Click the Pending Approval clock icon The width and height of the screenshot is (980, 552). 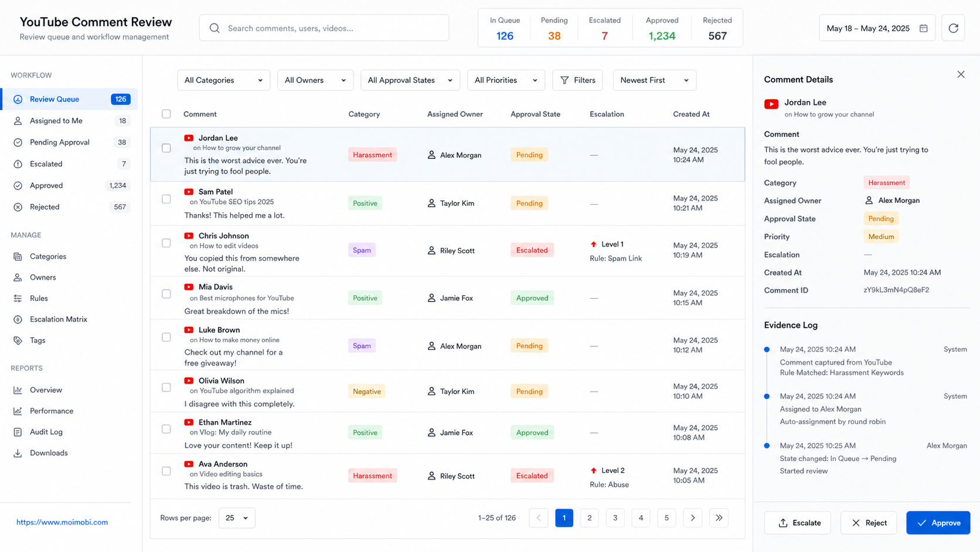click(18, 143)
